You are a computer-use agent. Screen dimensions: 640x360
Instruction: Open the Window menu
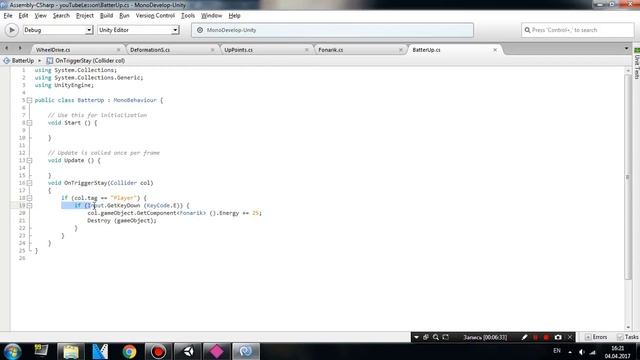[211, 16]
